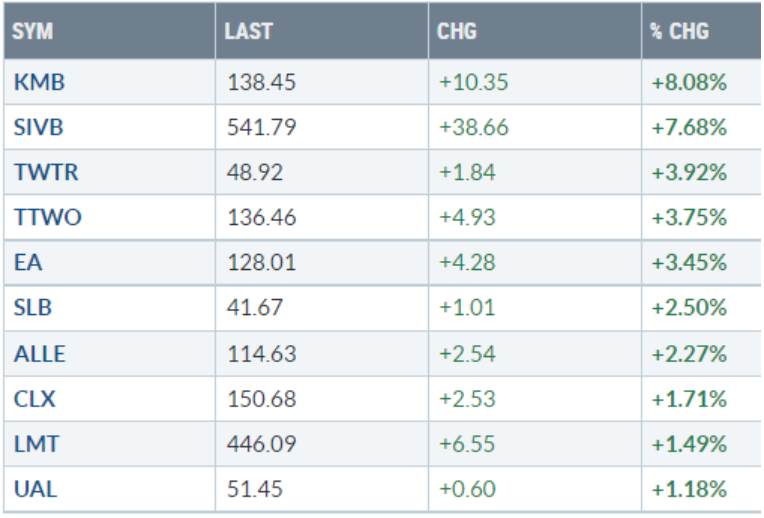Click the TWTR stock symbol
This screenshot has width=764, height=518.
[46, 173]
